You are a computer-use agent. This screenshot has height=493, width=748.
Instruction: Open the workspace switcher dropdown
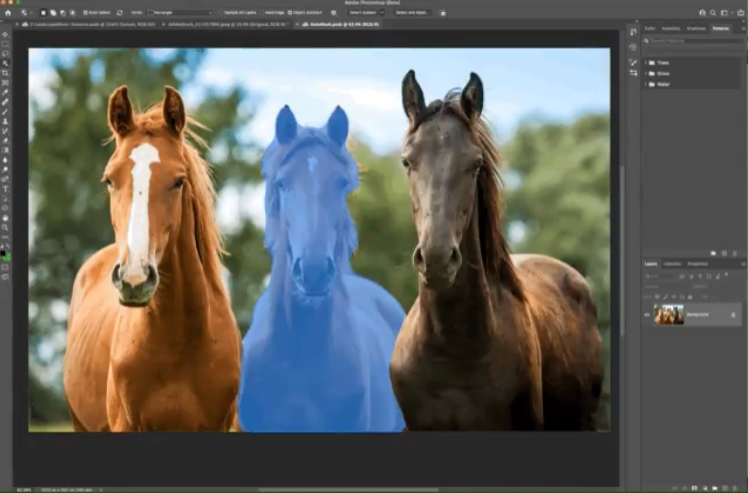[726, 13]
